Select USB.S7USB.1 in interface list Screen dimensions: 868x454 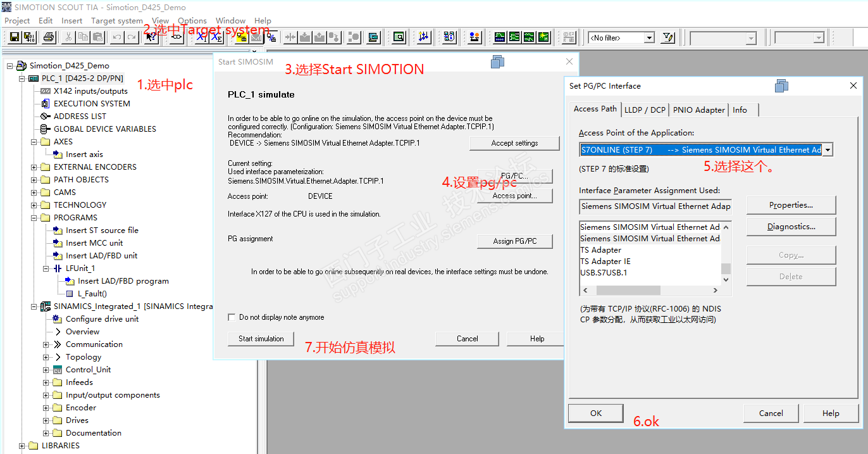pos(604,273)
